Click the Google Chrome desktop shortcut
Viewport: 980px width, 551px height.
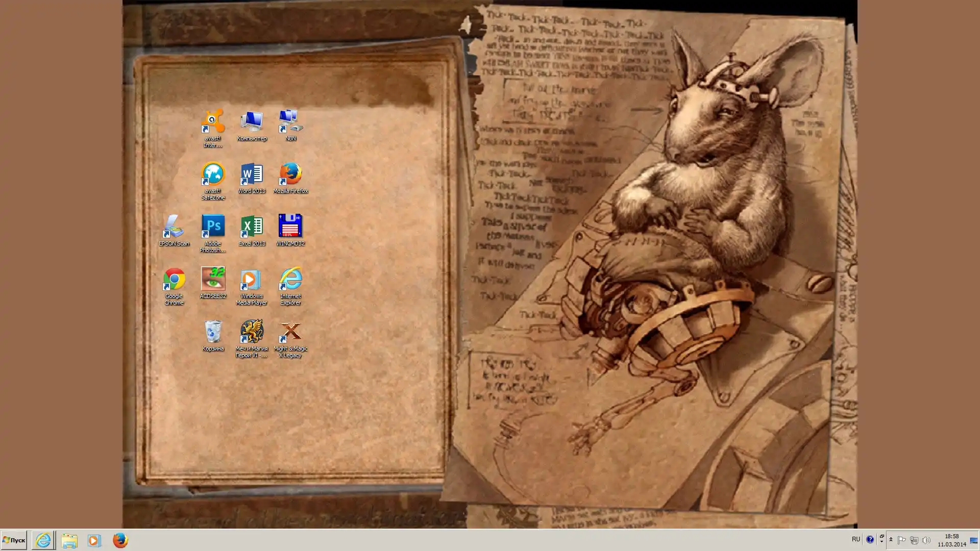[x=174, y=279]
